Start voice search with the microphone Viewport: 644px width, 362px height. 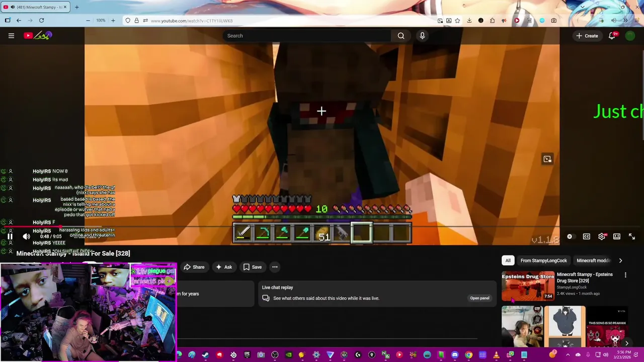(422, 36)
